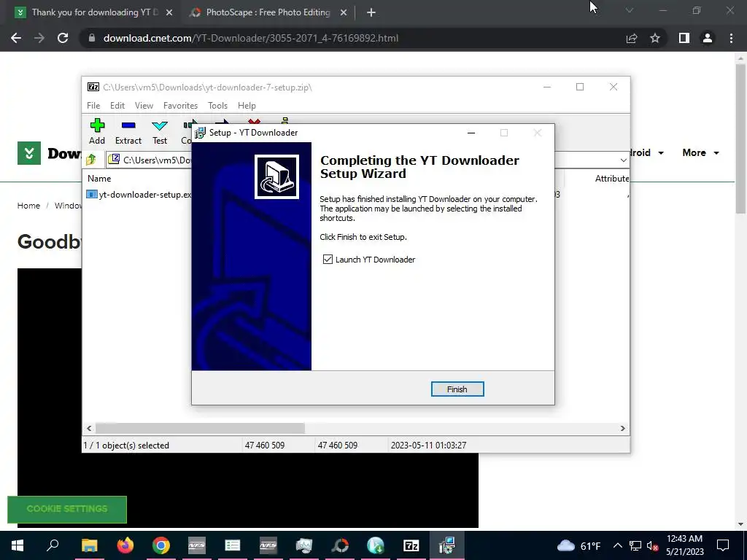Open the 7-Zip Help menu
This screenshot has height=560, width=747.
pyautogui.click(x=247, y=105)
